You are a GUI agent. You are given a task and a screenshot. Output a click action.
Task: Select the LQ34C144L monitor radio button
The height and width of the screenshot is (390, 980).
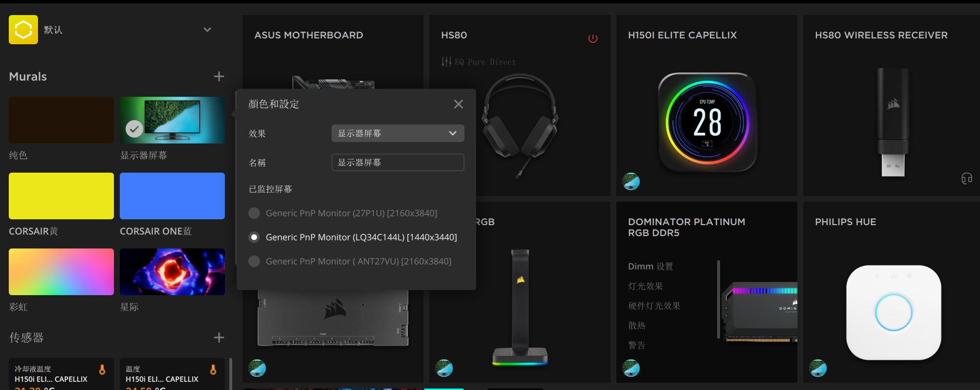pos(254,237)
